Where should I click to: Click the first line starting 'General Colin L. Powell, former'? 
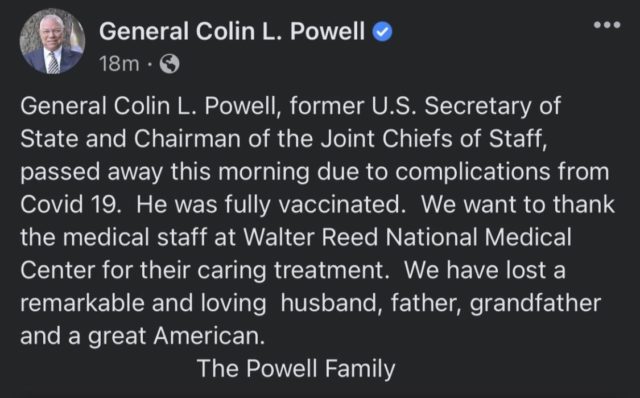point(291,106)
